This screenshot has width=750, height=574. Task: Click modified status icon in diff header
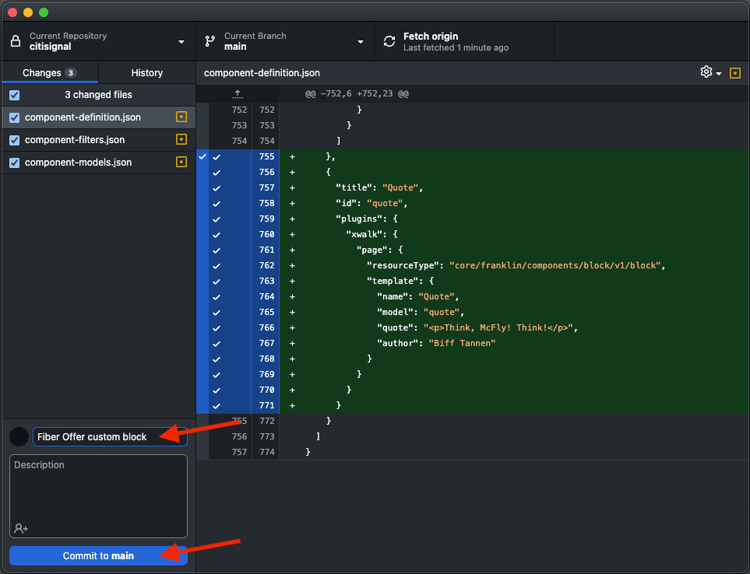tap(735, 73)
